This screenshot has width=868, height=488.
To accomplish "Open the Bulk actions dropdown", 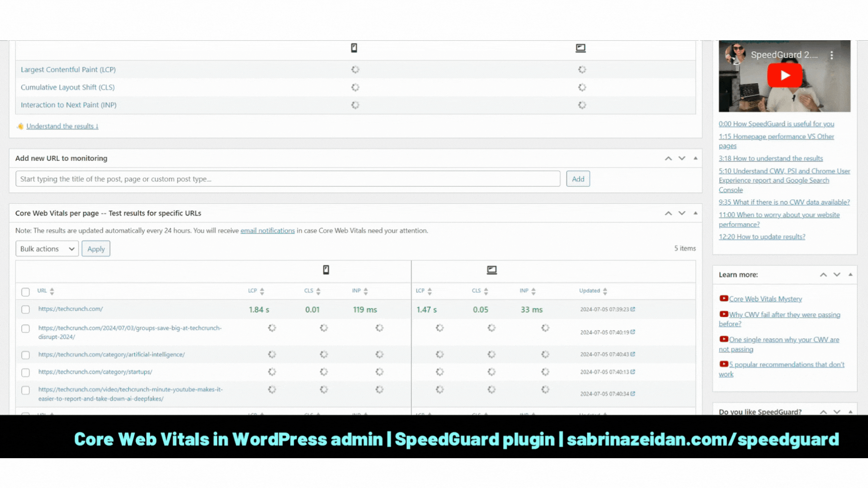I will 47,249.
